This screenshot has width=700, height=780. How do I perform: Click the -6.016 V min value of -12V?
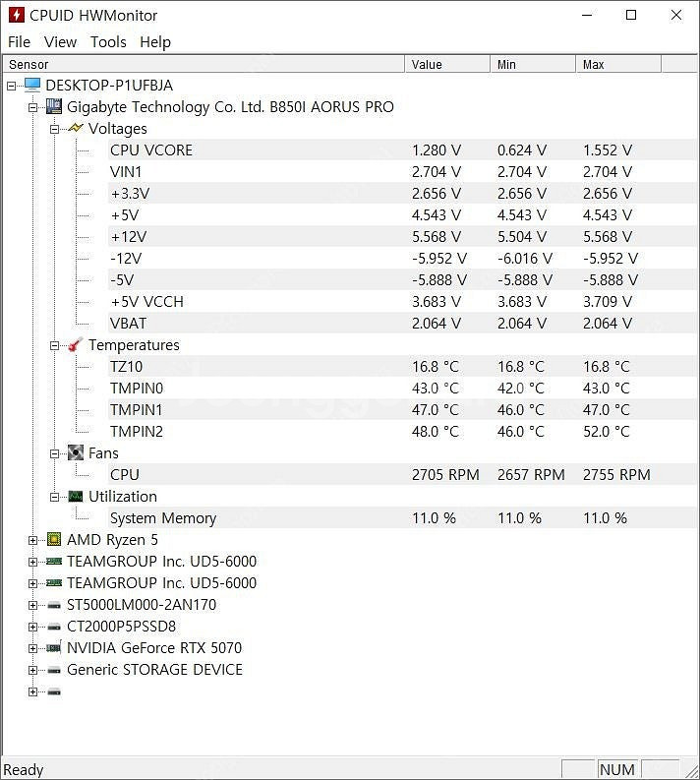(x=524, y=258)
